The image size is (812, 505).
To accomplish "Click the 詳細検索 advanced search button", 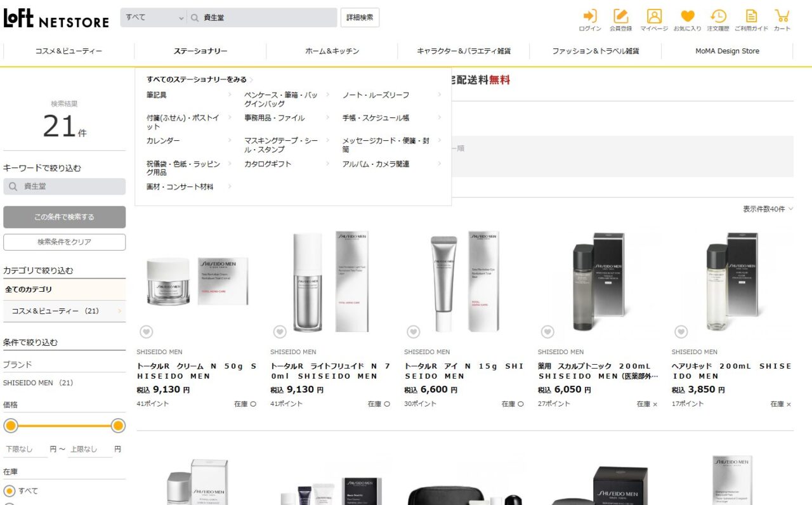I will [360, 18].
